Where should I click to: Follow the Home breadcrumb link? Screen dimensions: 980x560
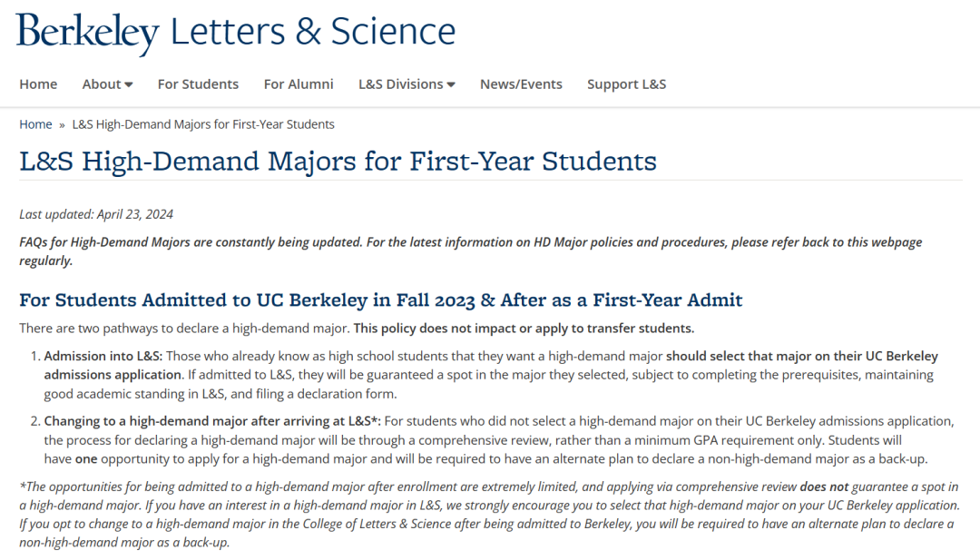pos(35,123)
